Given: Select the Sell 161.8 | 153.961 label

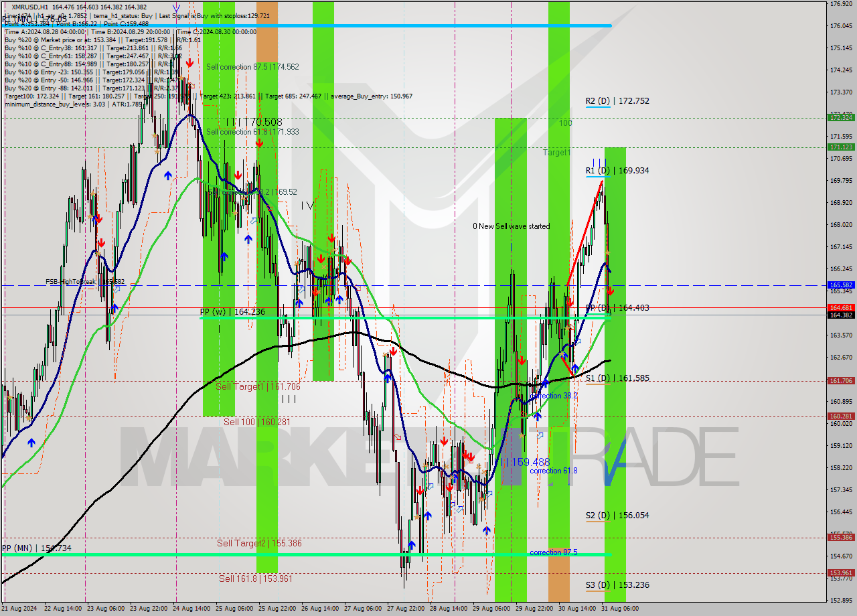Looking at the screenshot, I should tap(256, 579).
